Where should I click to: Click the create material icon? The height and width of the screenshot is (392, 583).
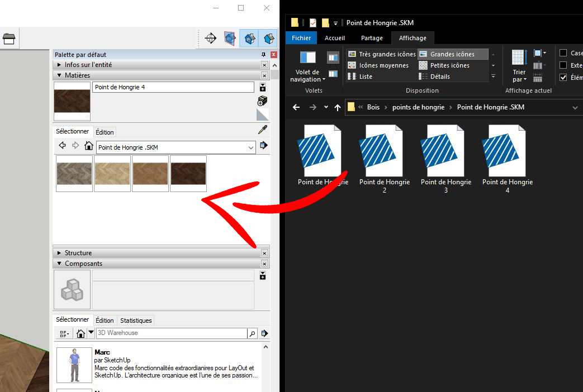coord(263,101)
